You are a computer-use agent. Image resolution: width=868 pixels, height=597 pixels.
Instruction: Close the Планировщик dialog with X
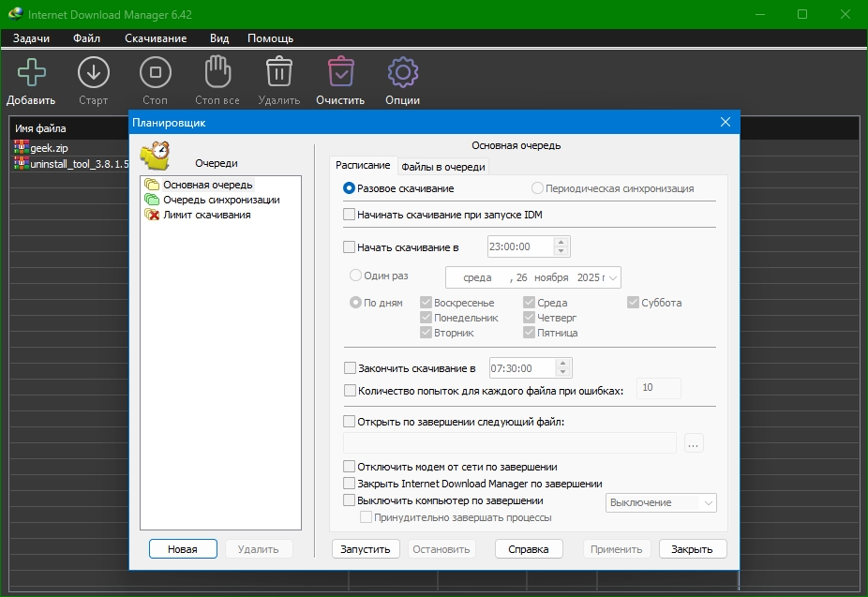(726, 122)
